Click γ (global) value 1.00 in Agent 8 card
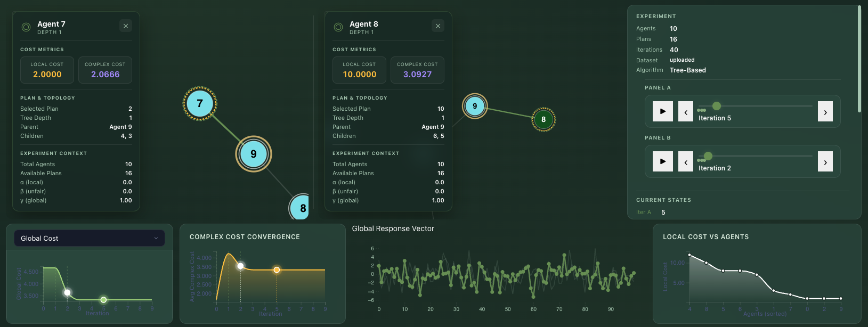Viewport: 868px width, 327px height. click(x=438, y=200)
